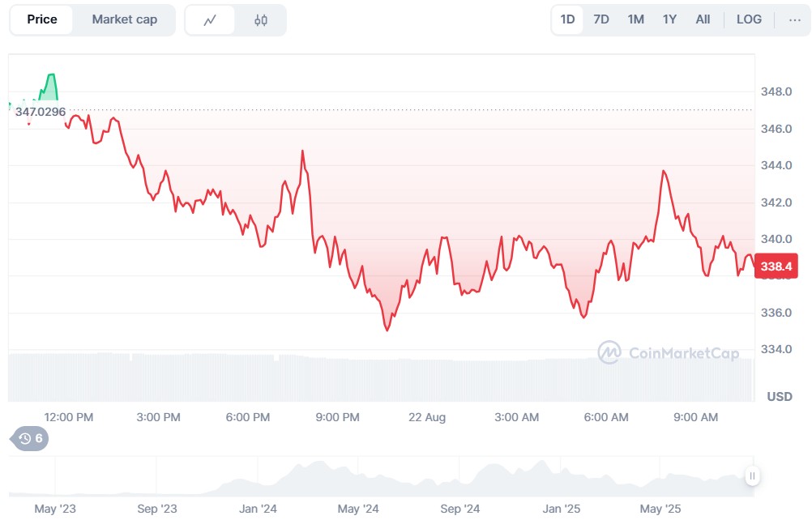Show the 1Y time range
The height and width of the screenshot is (520, 812).
coord(669,19)
